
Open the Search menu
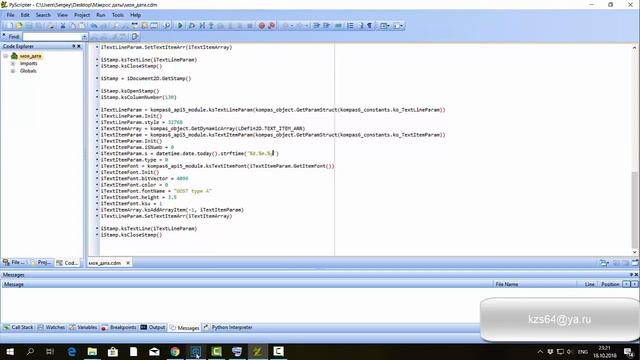coord(43,15)
